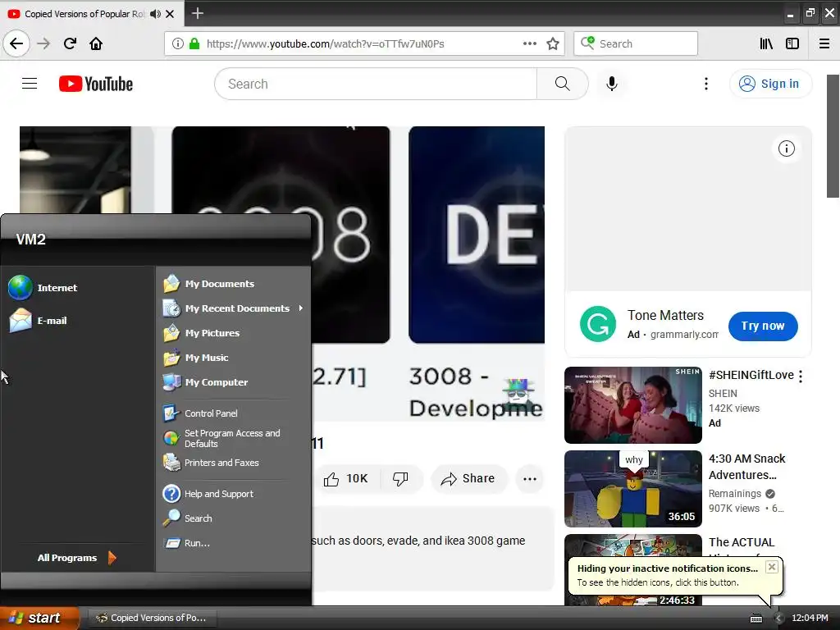Open Help and Support
The width and height of the screenshot is (840, 630).
[x=208, y=494]
